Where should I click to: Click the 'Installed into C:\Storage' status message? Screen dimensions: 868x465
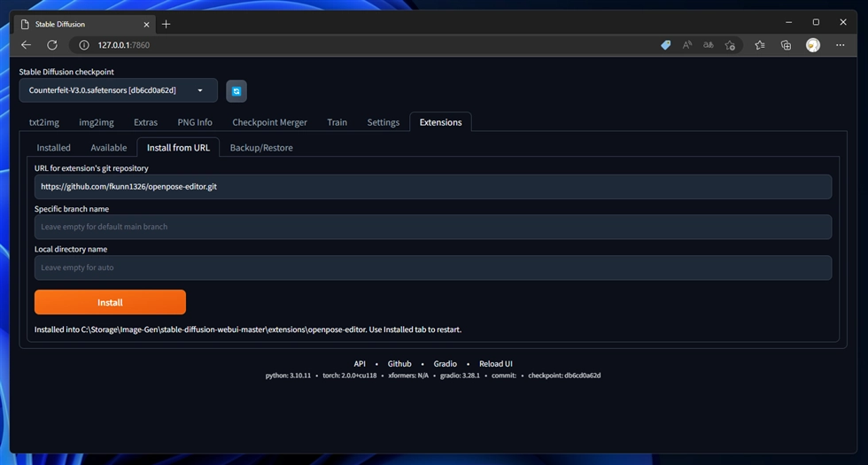point(248,329)
